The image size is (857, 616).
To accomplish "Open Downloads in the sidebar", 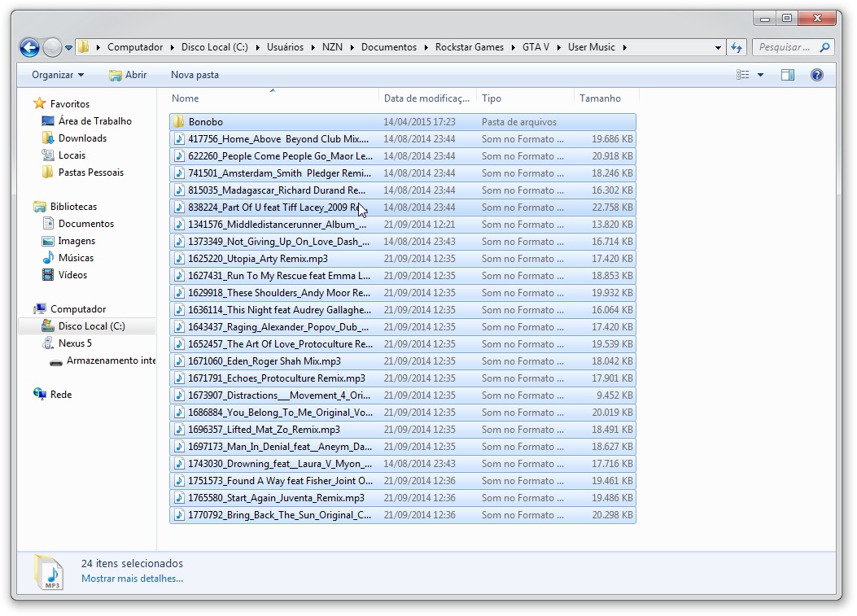I will 82,138.
